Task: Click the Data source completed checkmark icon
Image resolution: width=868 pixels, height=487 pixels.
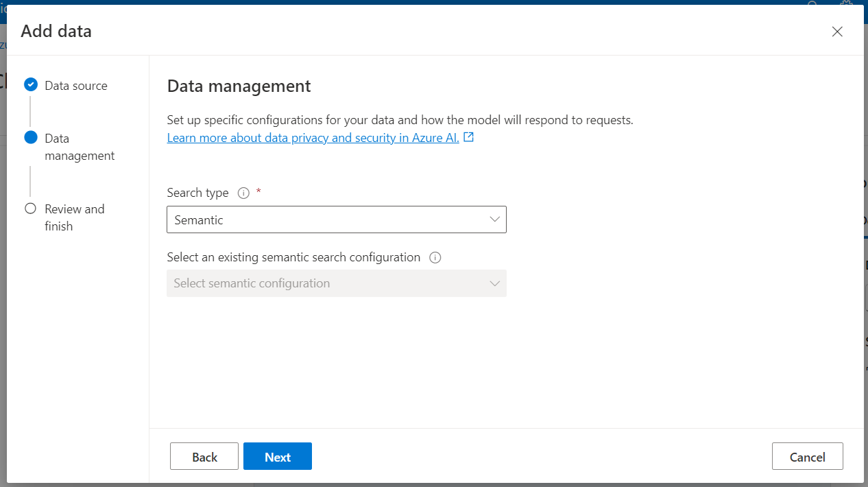Action: coord(30,84)
